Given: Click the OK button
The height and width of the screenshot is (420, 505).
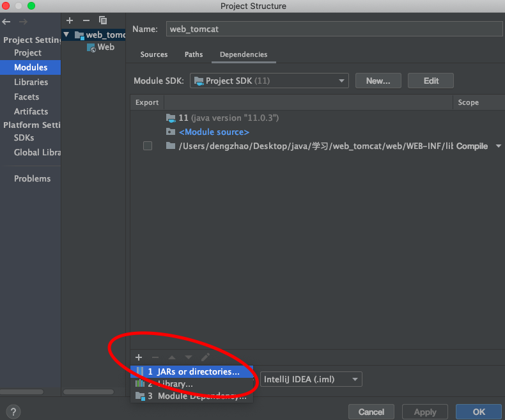Looking at the screenshot, I should (x=479, y=412).
